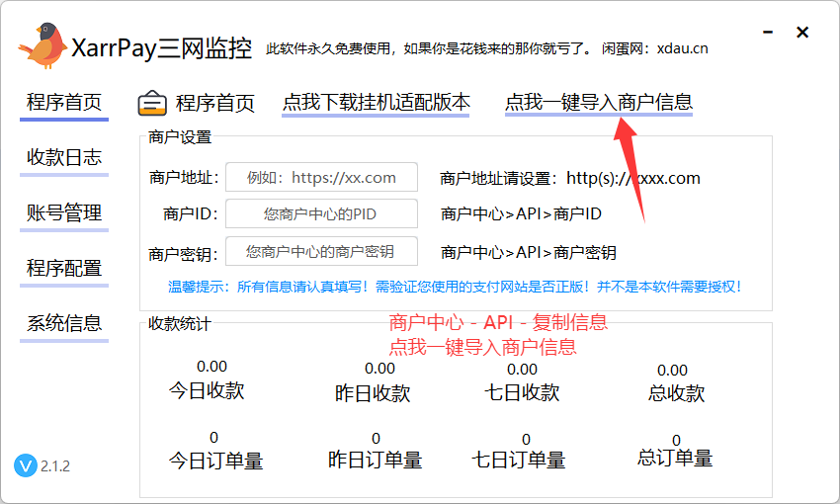Image resolution: width=840 pixels, height=504 pixels.
Task: Click the 总收款 total statistic
Action: click(x=672, y=371)
